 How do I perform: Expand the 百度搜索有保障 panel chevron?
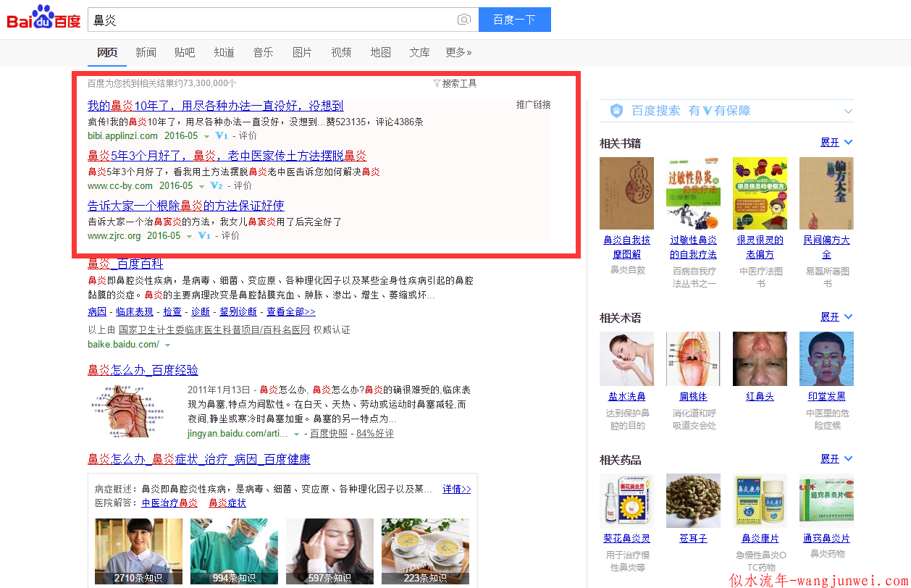[848, 111]
